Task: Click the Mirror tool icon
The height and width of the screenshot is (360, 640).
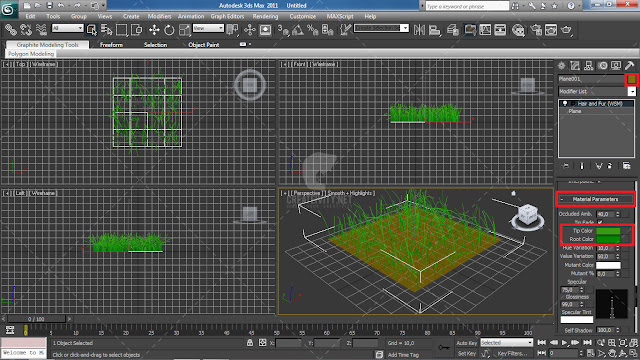Action: click(419, 30)
